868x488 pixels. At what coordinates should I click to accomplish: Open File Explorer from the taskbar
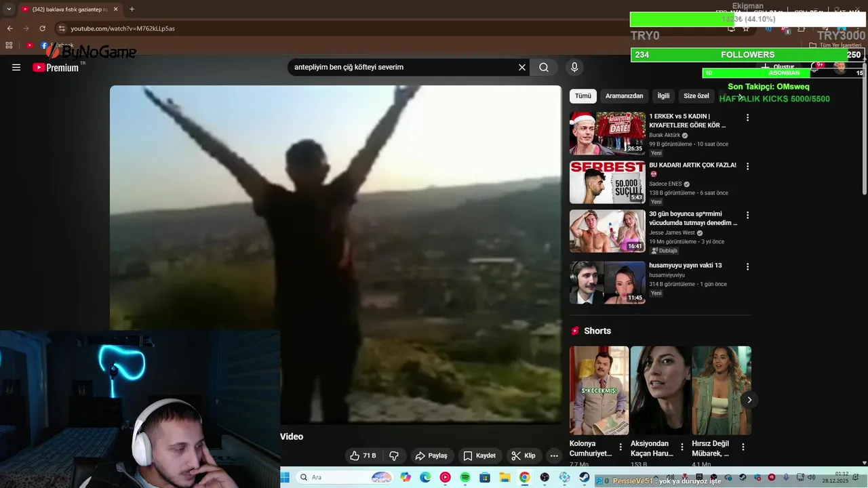(x=505, y=477)
